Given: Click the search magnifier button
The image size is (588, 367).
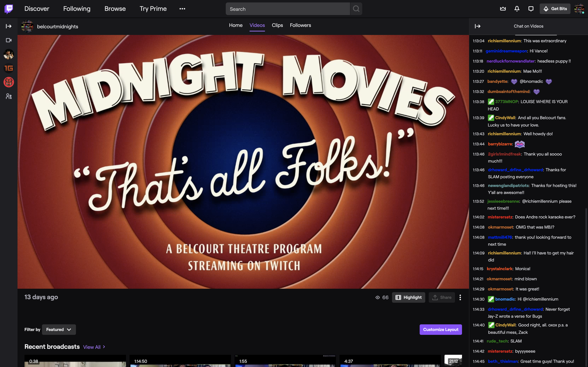Looking at the screenshot, I should point(356,9).
